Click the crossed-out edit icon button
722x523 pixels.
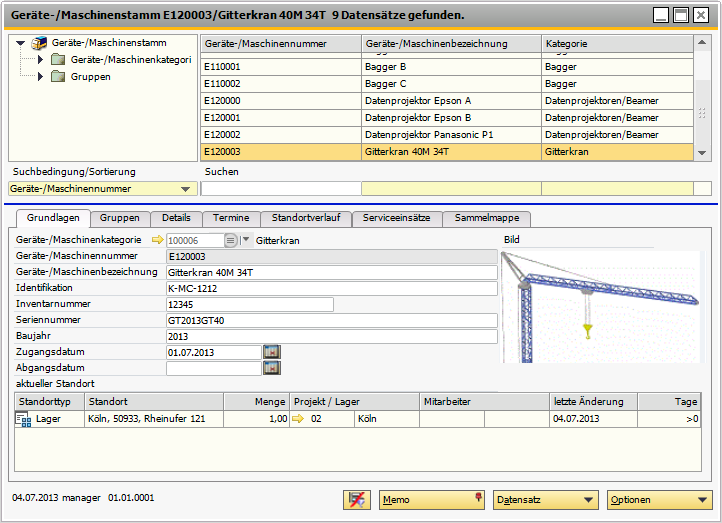click(357, 500)
